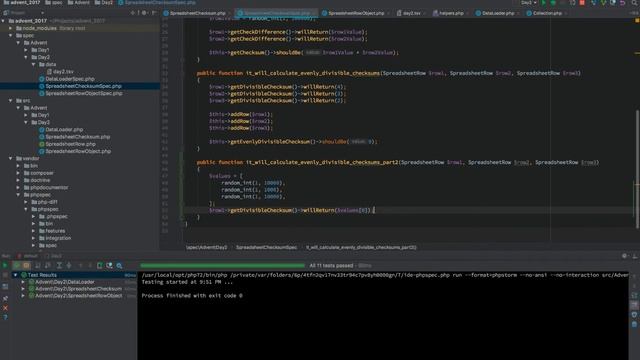The image size is (640, 360).
Task: Click the yellow warning marker in editor stripe
Action: [x=637, y=53]
